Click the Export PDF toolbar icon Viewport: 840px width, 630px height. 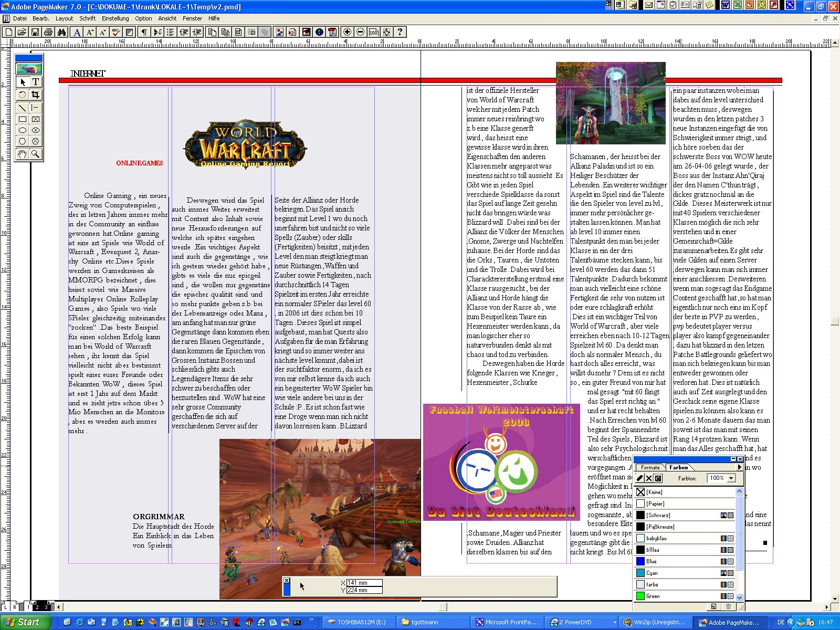332,32
